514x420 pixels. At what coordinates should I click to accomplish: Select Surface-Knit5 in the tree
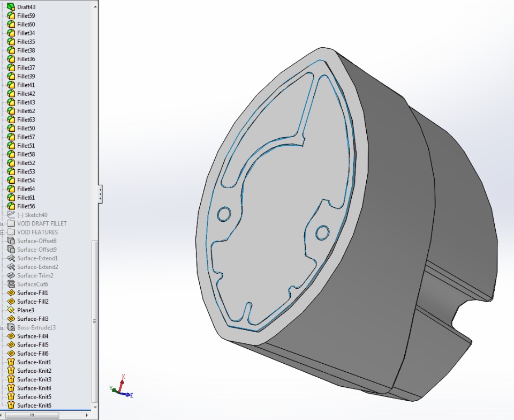34,397
